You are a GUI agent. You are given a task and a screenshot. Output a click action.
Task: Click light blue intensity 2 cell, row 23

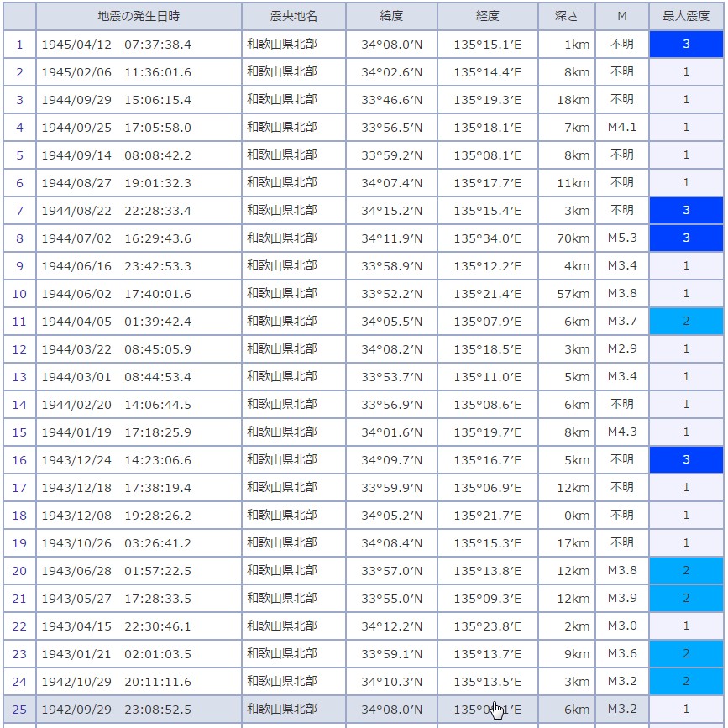point(686,654)
